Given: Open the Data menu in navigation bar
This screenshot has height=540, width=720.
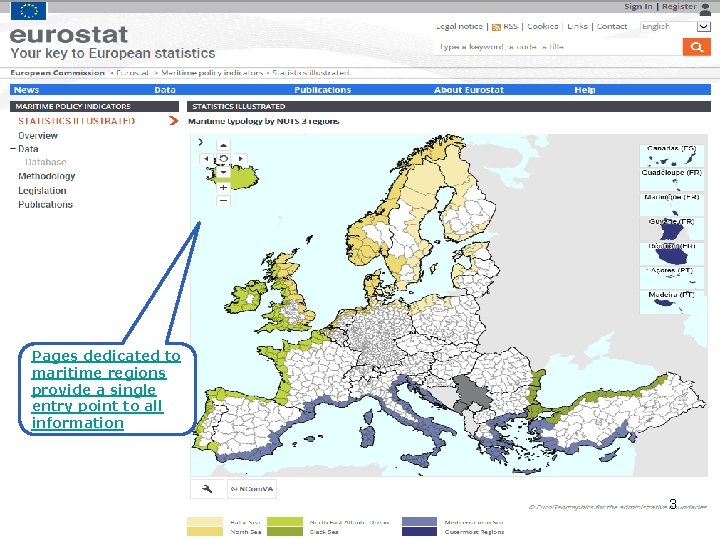Looking at the screenshot, I should (165, 90).
